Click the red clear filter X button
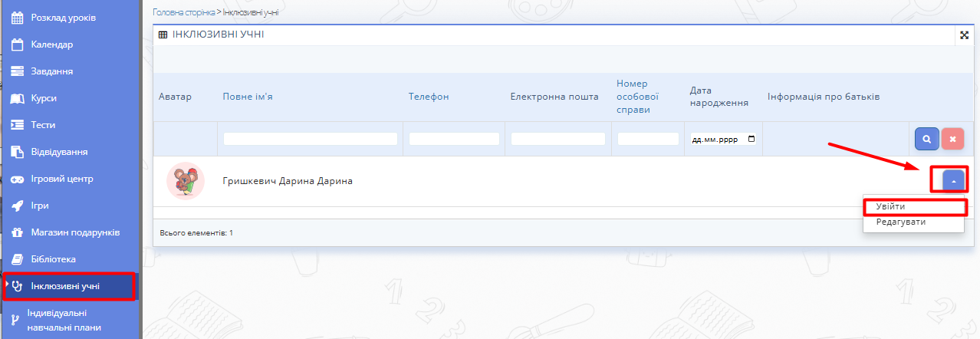The image size is (980, 339). click(x=952, y=139)
